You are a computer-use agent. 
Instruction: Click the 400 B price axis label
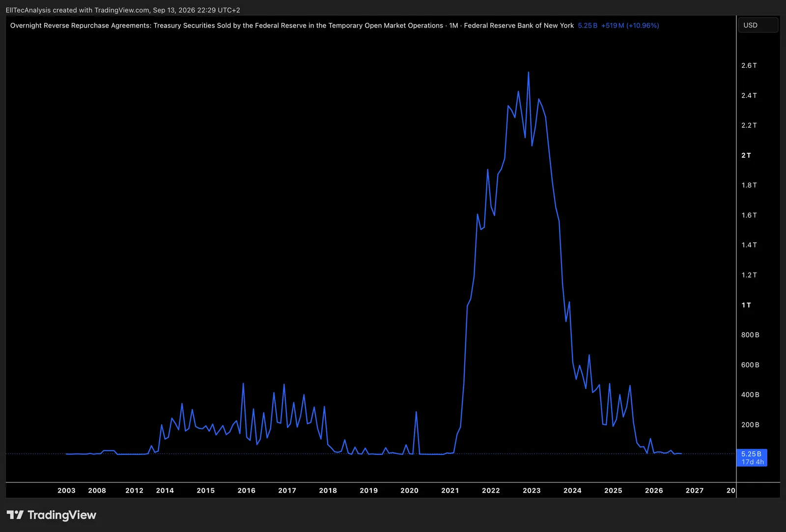point(750,395)
